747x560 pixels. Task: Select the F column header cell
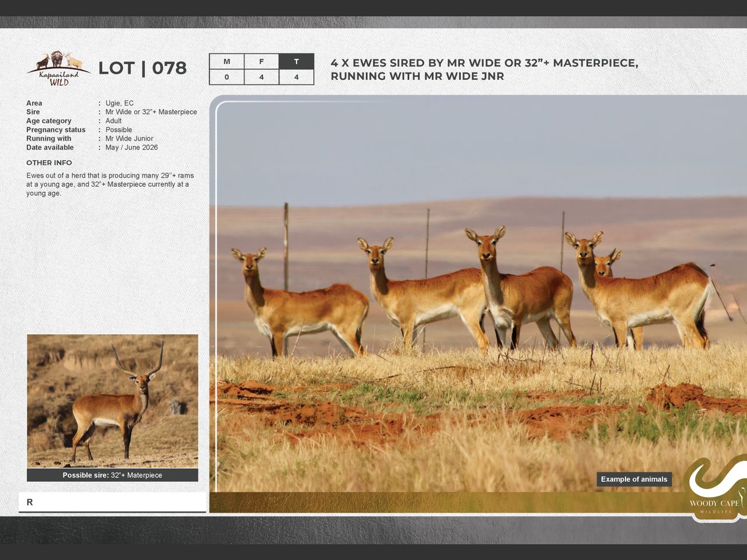(261, 62)
